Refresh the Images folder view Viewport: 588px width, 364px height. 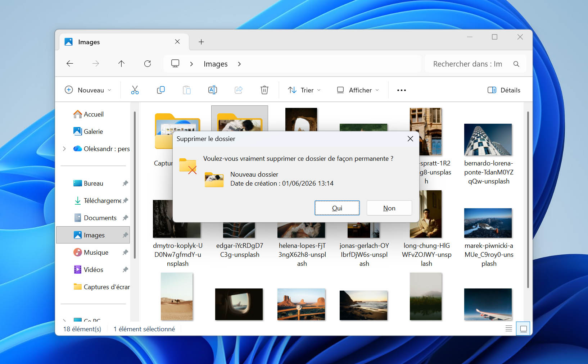click(x=148, y=64)
